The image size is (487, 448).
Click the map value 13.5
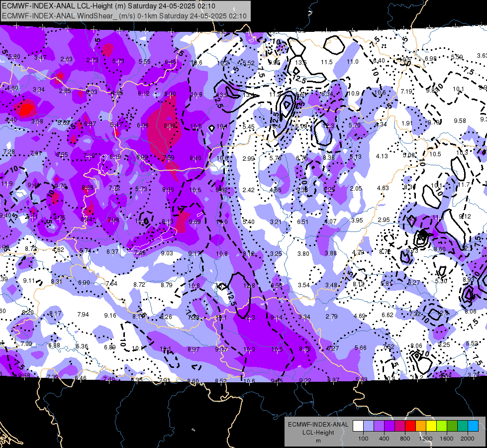tap(300, 63)
